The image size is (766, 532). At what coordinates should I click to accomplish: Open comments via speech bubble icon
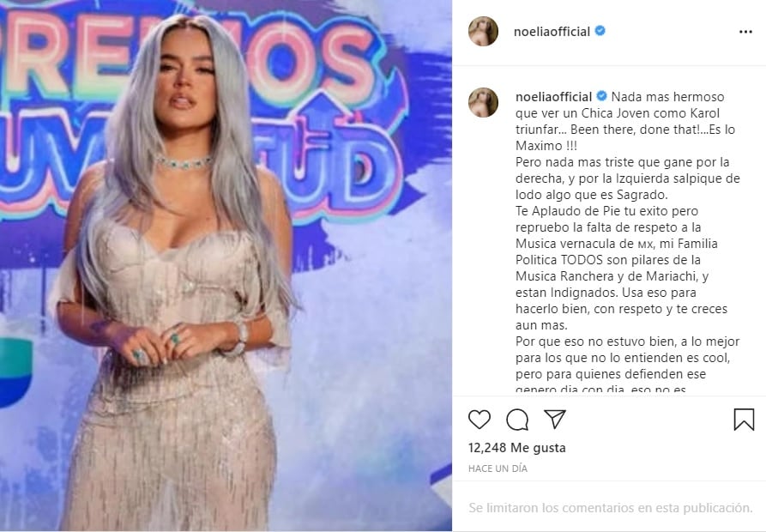(x=517, y=420)
